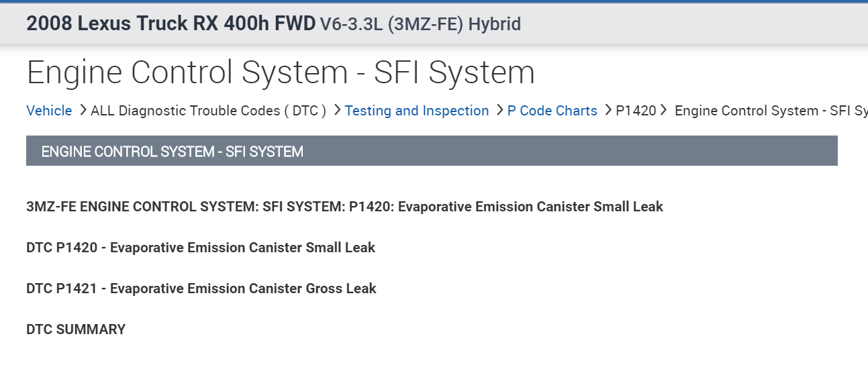The height and width of the screenshot is (367, 868).
Task: Click chevron following Testing and Inspection
Action: pyautogui.click(x=499, y=110)
